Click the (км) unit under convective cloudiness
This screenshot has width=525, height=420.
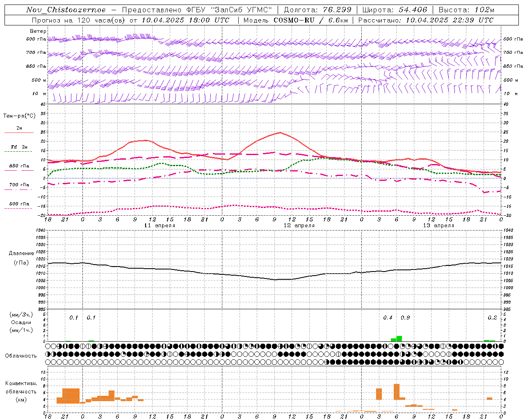[21, 399]
